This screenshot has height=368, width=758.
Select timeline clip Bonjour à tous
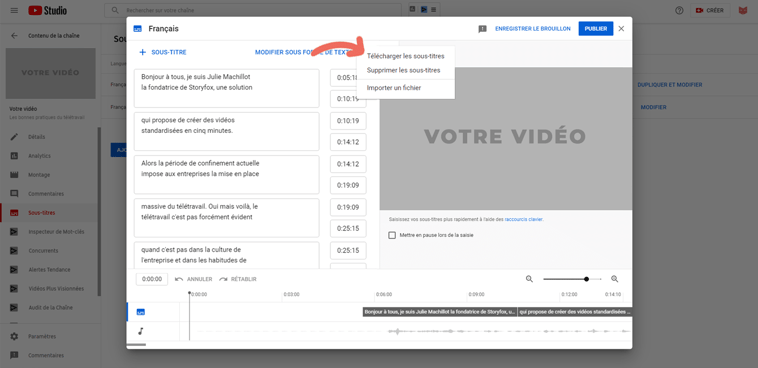[440, 312]
